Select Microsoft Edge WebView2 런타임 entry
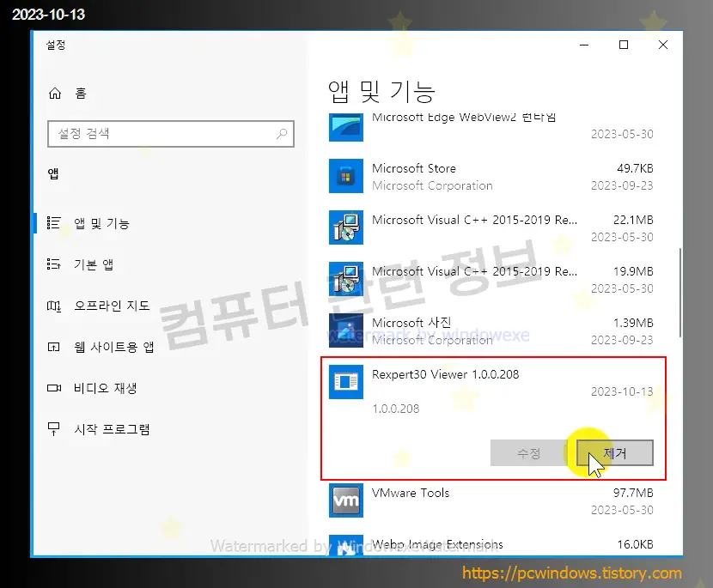 click(491, 128)
